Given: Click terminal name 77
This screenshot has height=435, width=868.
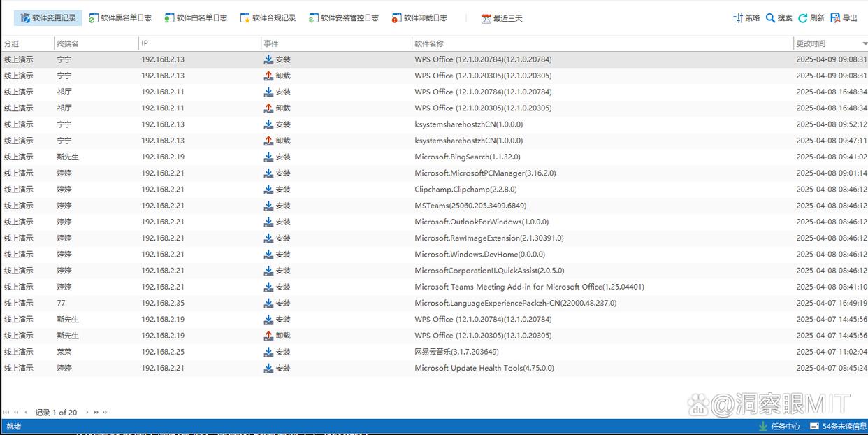Looking at the screenshot, I should tap(62, 303).
